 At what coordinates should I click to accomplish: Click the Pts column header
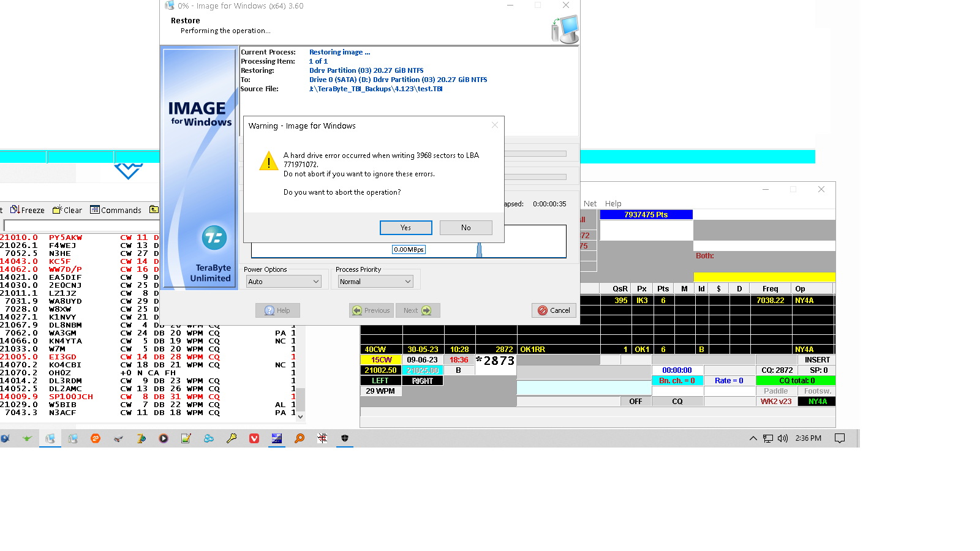[663, 289]
